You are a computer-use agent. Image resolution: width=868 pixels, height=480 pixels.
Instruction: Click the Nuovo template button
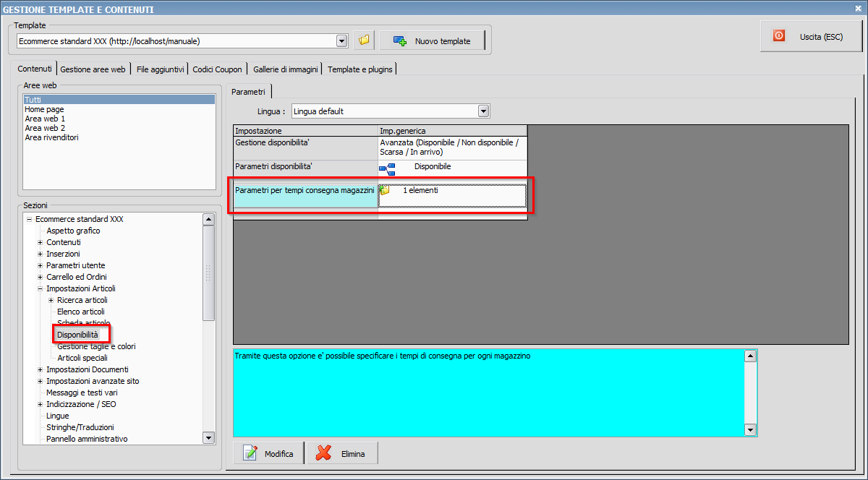point(432,40)
